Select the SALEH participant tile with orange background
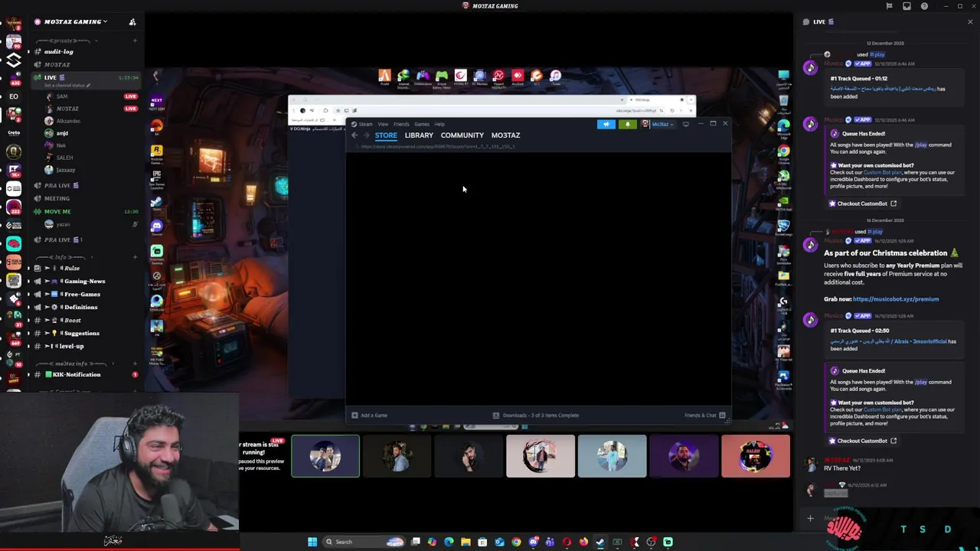The image size is (980, 551). pos(756,456)
